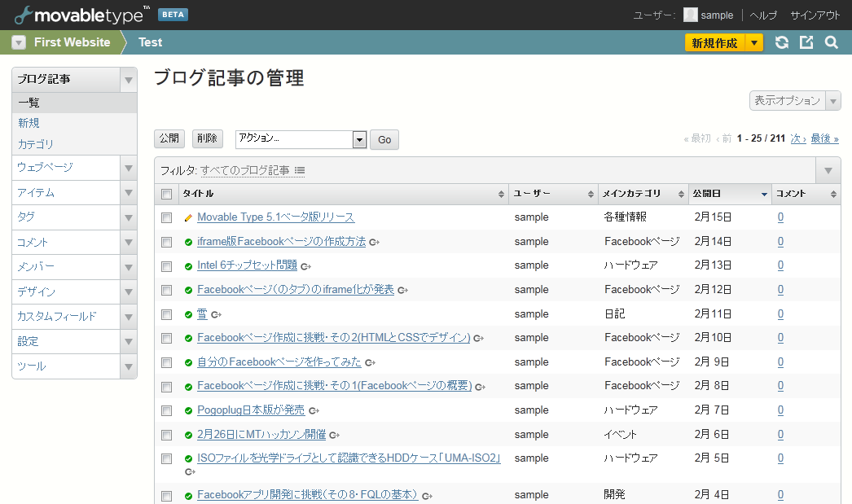The height and width of the screenshot is (504, 852).
Task: Open comment count for Movable Type 5.1 entry
Action: [x=780, y=217]
